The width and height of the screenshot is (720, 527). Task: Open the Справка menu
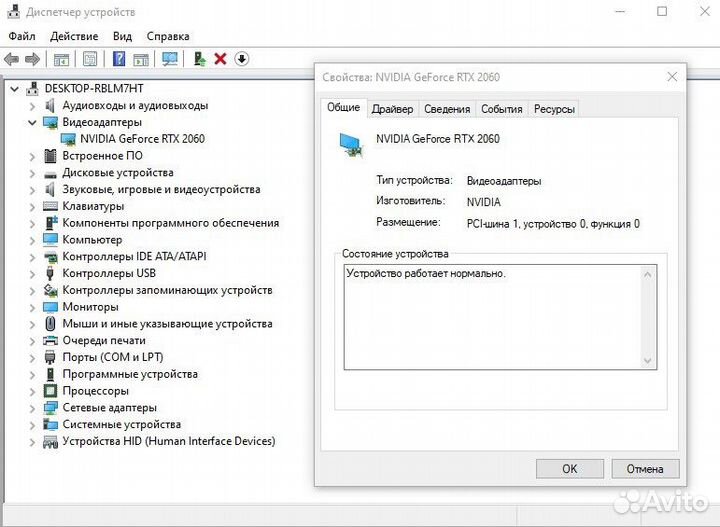coord(168,36)
